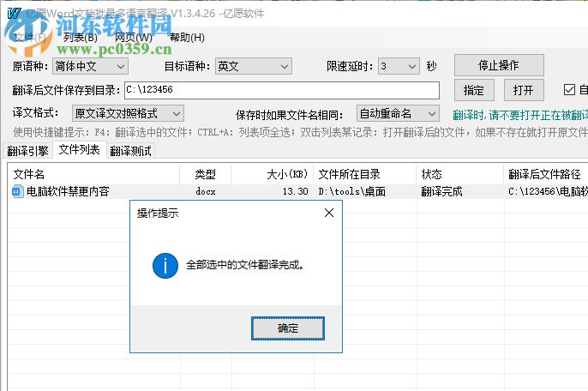The height and width of the screenshot is (391, 588).
Task: Click the blue information icon in dialog
Action: pos(165,266)
